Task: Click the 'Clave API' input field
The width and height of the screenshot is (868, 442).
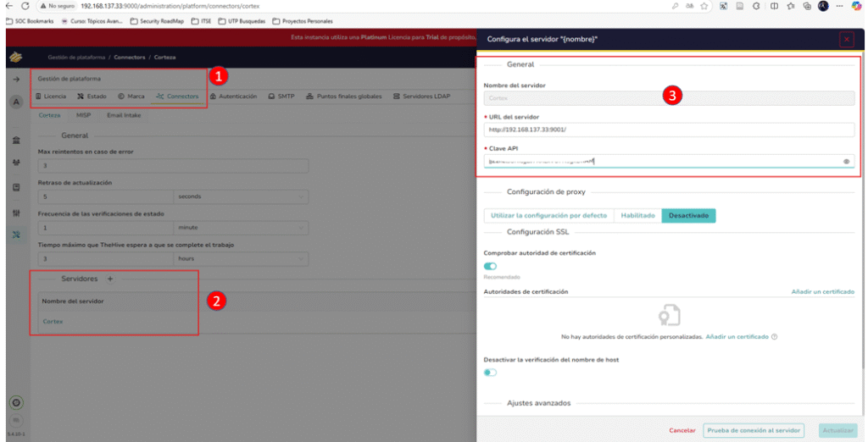Action: 669,162
